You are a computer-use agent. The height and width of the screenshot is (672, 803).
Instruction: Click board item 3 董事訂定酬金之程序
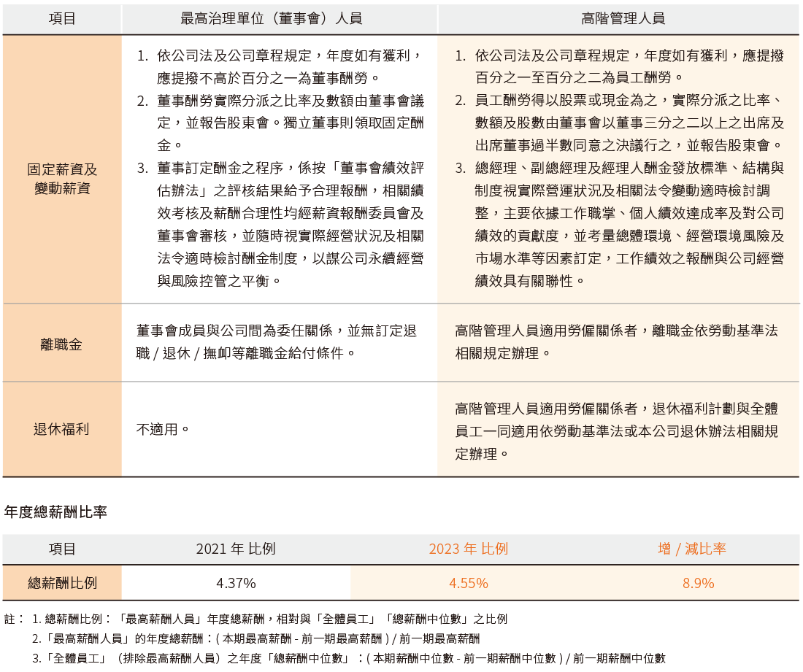(x=280, y=224)
